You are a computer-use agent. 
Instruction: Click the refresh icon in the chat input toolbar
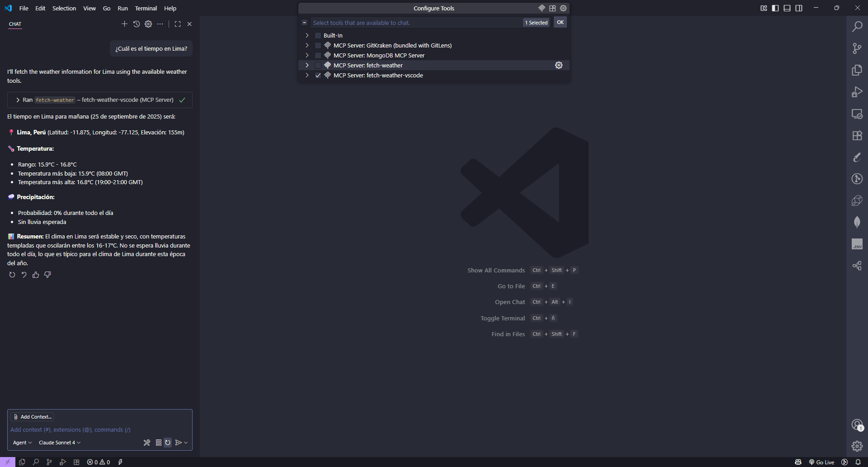[168, 443]
